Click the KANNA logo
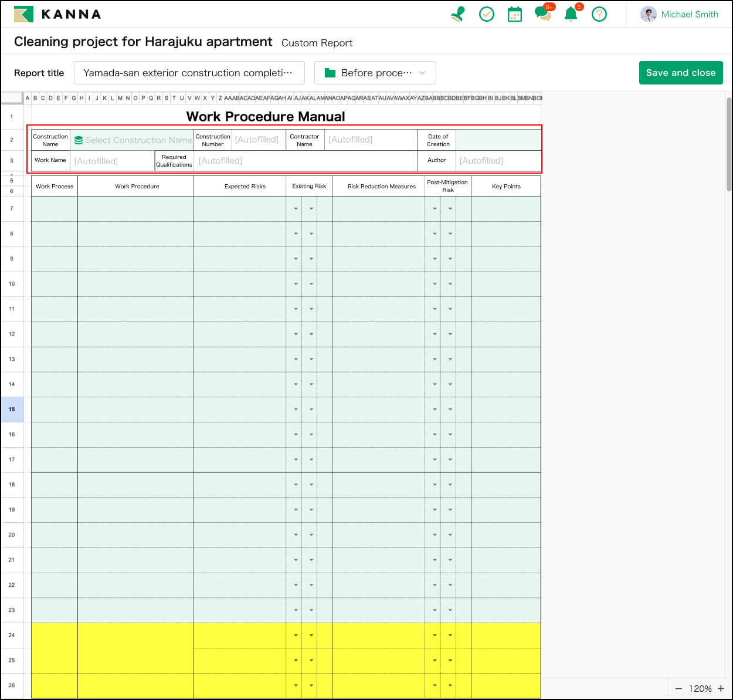The width and height of the screenshot is (733, 700). coord(57,14)
